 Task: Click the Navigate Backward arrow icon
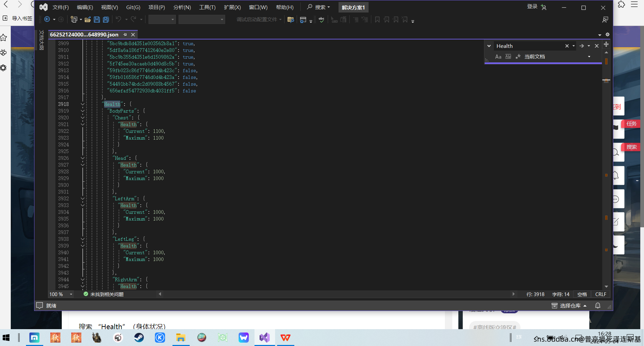pos(47,20)
